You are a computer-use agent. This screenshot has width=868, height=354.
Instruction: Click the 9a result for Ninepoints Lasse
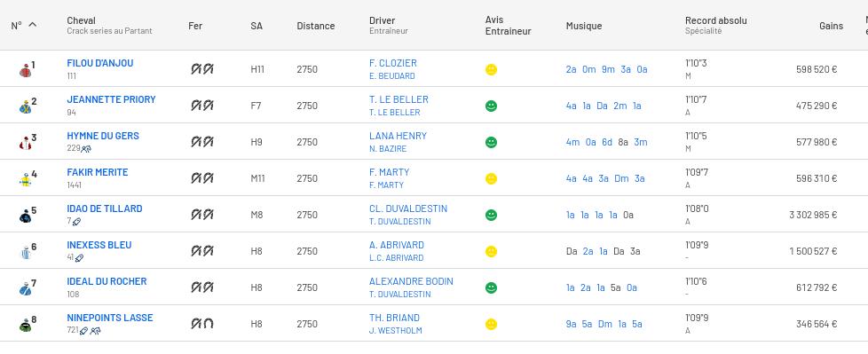coord(572,324)
